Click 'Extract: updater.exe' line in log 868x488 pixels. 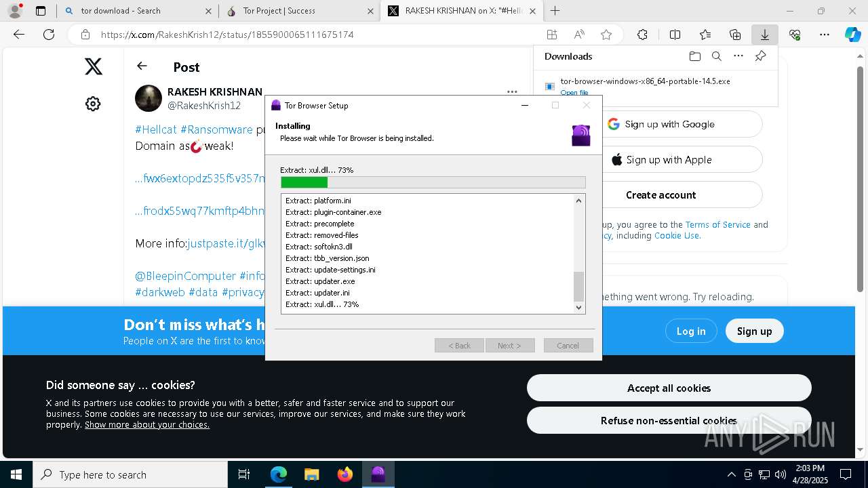(320, 281)
